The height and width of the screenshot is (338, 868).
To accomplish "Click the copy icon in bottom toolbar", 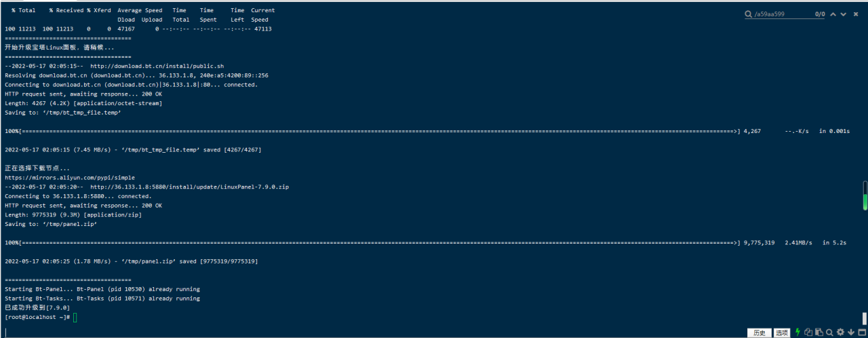I will pos(808,333).
